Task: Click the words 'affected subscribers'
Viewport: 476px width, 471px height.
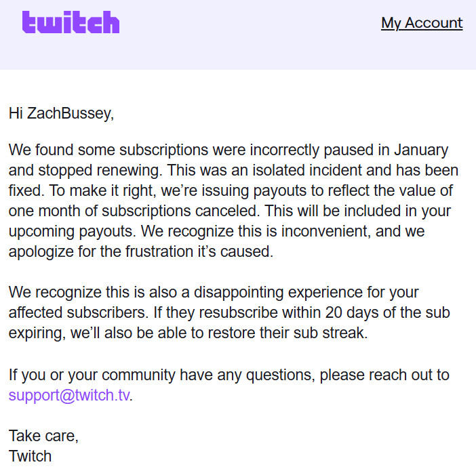Action: [79, 312]
